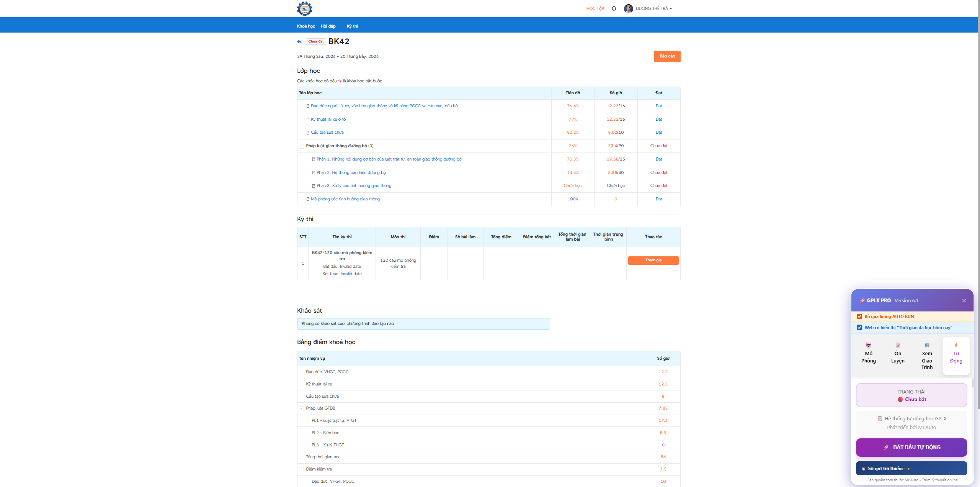Click BK42-120 câu mô phỏng kiểm tra

click(x=342, y=256)
